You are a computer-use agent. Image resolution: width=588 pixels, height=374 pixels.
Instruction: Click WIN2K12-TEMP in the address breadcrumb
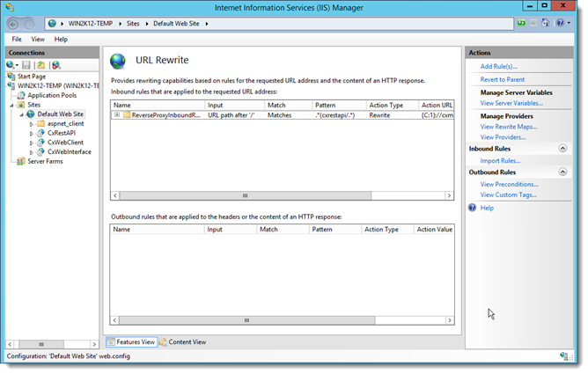pyautogui.click(x=91, y=23)
